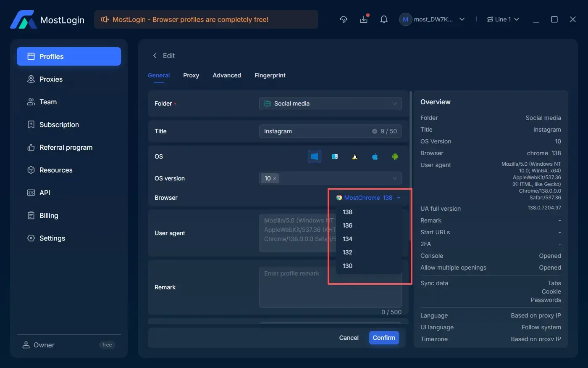588x368 pixels.
Task: Switch to the Proxy tab
Action: 191,75
